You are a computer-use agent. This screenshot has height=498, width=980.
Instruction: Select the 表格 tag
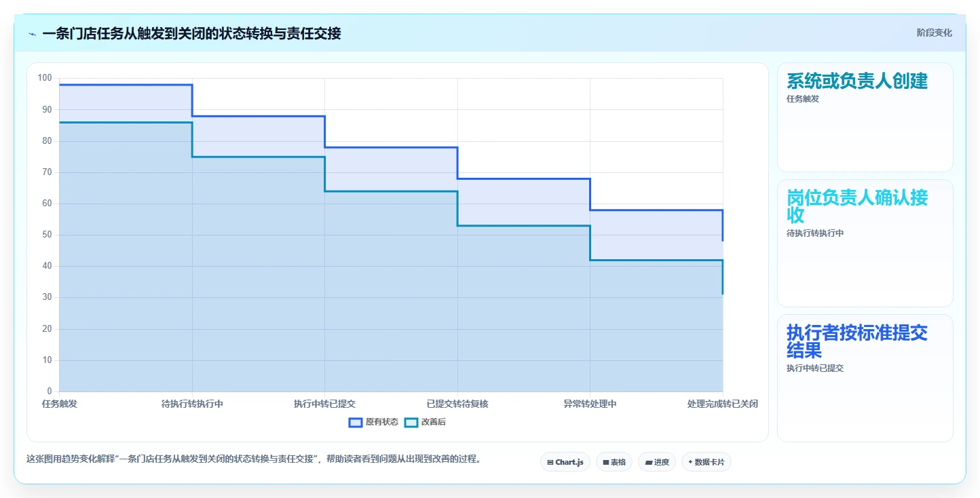tap(614, 462)
